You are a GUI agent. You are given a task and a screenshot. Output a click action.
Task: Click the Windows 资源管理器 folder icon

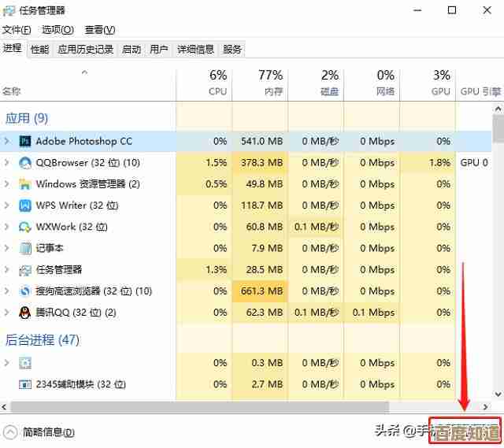[24, 184]
